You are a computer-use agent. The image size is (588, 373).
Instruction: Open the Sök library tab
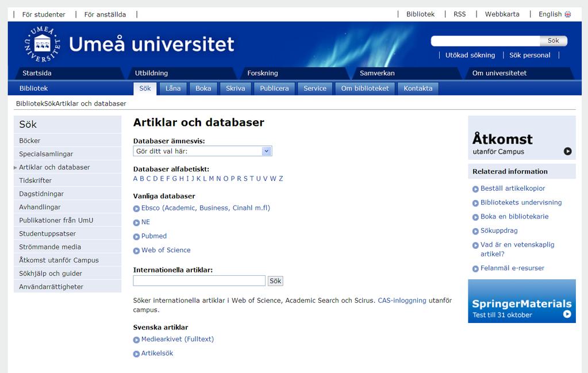pos(145,89)
